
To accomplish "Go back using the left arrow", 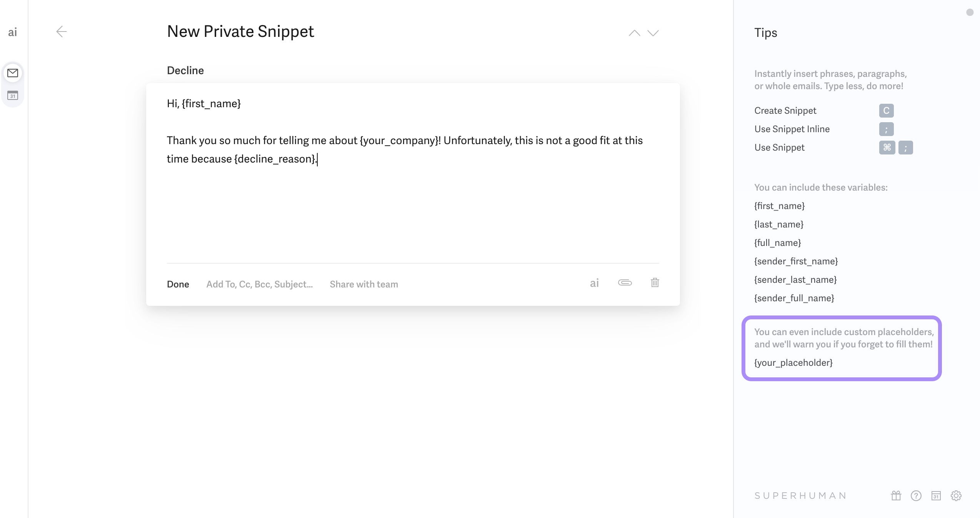I will (x=61, y=32).
